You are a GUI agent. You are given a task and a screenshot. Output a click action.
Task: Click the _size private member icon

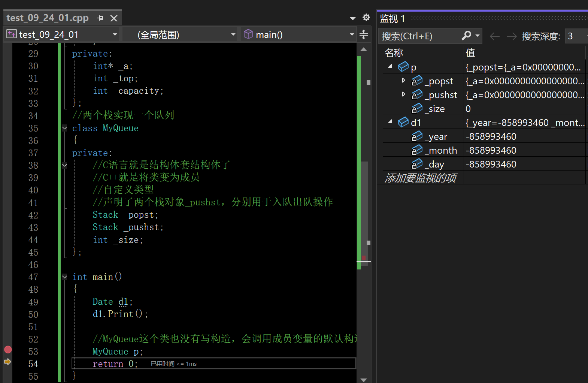(x=417, y=108)
